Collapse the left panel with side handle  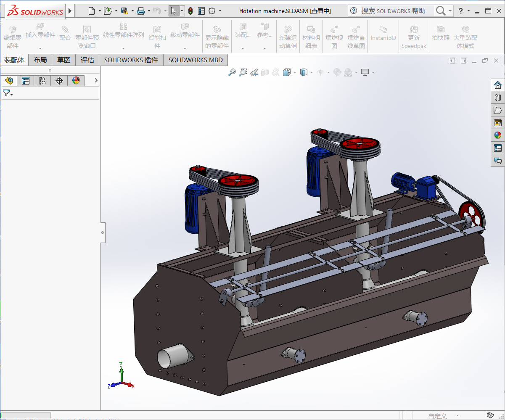[x=103, y=232]
